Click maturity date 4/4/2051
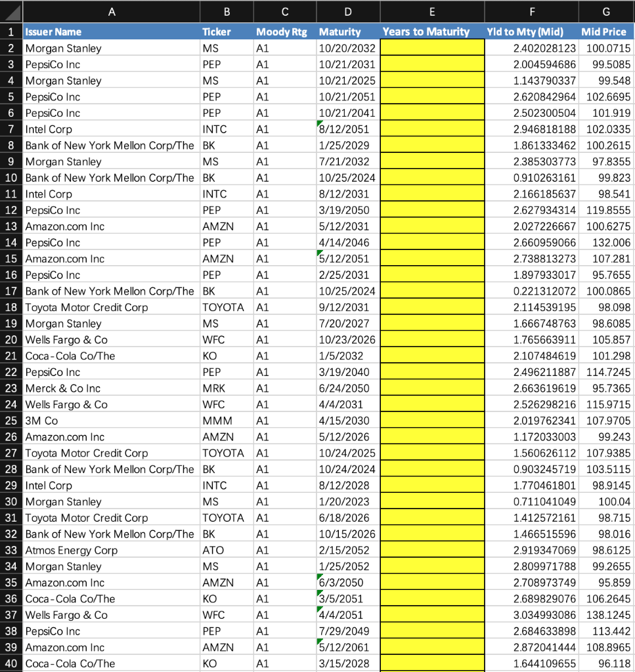635x672 pixels. coord(348,615)
